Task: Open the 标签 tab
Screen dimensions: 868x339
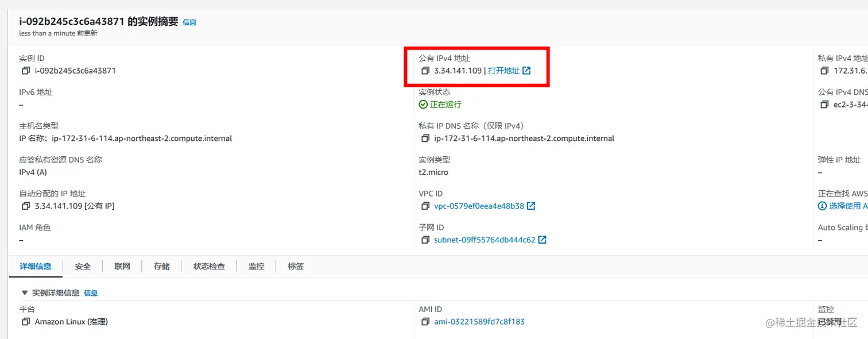Action: pyautogui.click(x=296, y=267)
